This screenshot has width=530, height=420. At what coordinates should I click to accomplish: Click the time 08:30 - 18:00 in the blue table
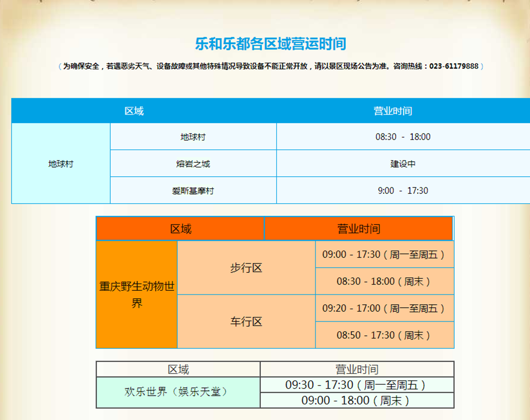[403, 137]
